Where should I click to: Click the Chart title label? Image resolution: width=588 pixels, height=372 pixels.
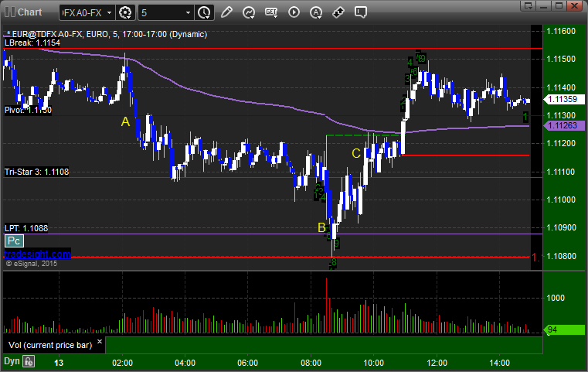click(x=29, y=12)
